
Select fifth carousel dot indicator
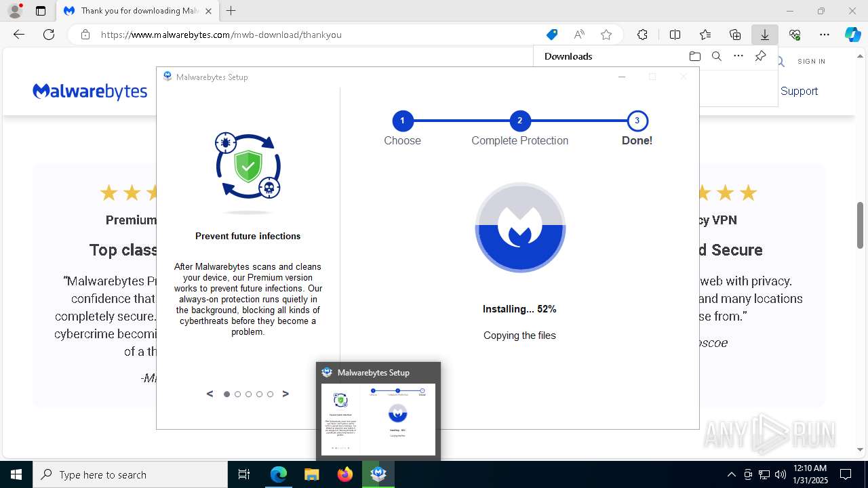pos(270,394)
